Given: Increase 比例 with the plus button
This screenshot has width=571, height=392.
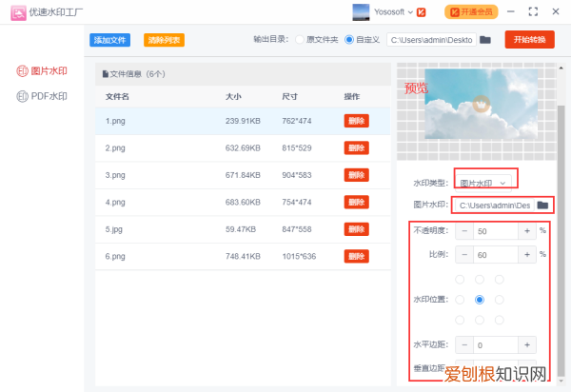Looking at the screenshot, I should click(x=527, y=255).
